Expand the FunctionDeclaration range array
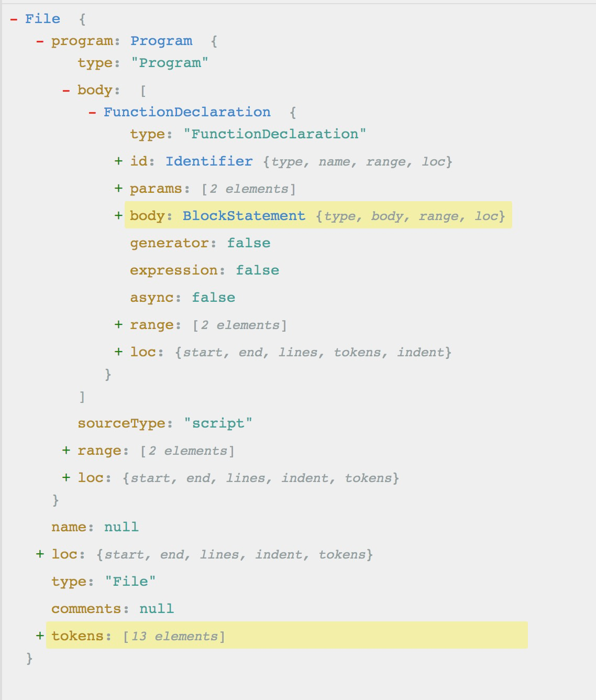Image resolution: width=596 pixels, height=700 pixels. [x=119, y=325]
